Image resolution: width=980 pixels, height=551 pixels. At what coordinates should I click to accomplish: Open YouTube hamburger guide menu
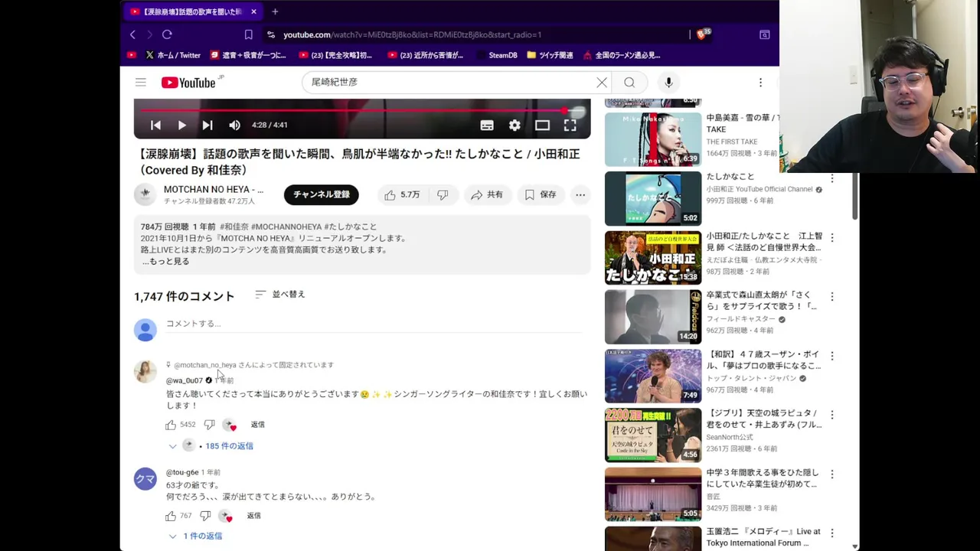(x=141, y=82)
